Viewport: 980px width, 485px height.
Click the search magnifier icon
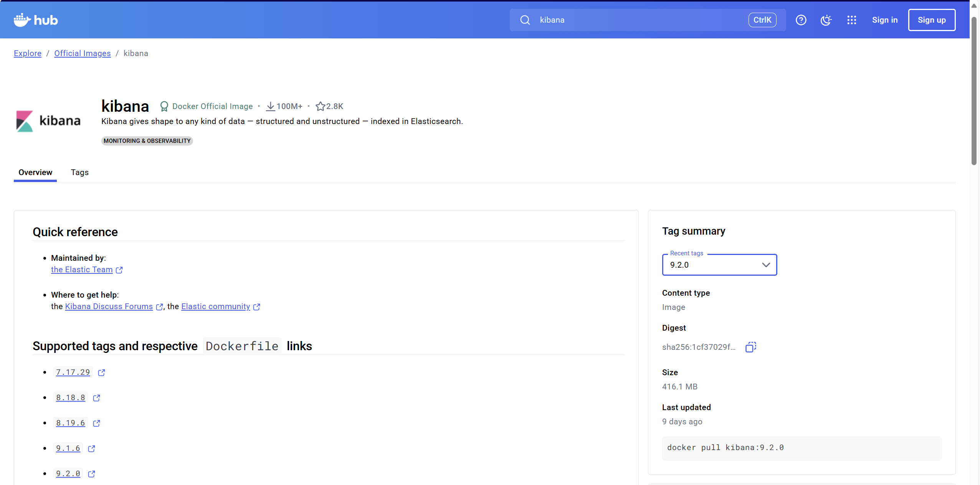point(525,20)
